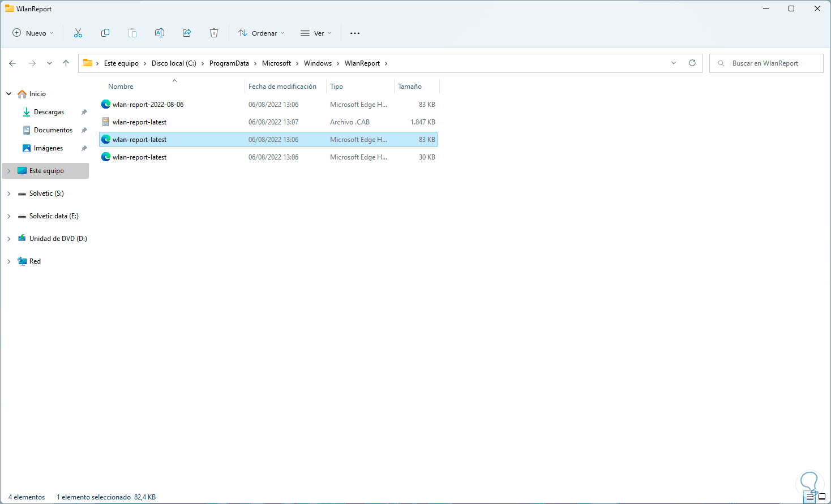Click the CAB archive icon of wlan-report-latest
Image resolution: width=831 pixels, height=504 pixels.
[106, 122]
